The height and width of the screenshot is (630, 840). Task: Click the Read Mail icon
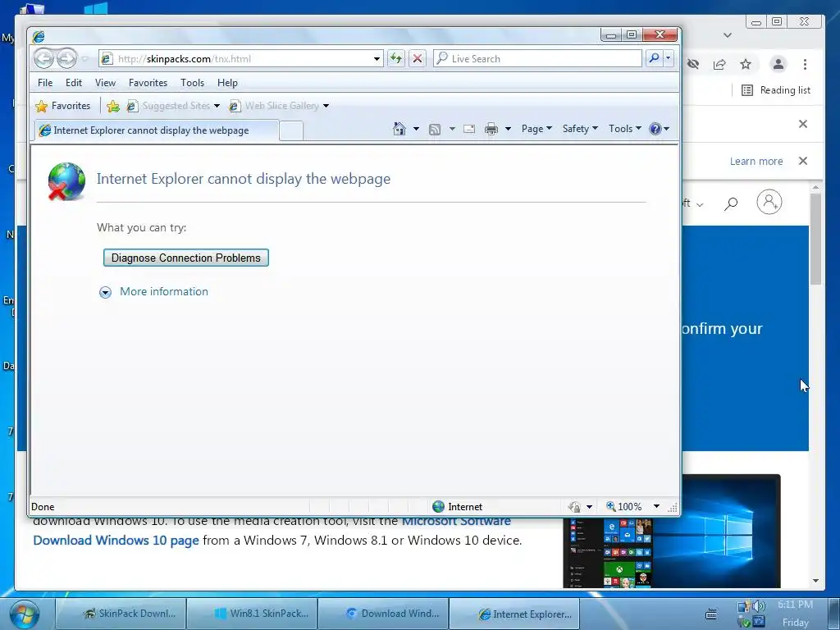469,129
